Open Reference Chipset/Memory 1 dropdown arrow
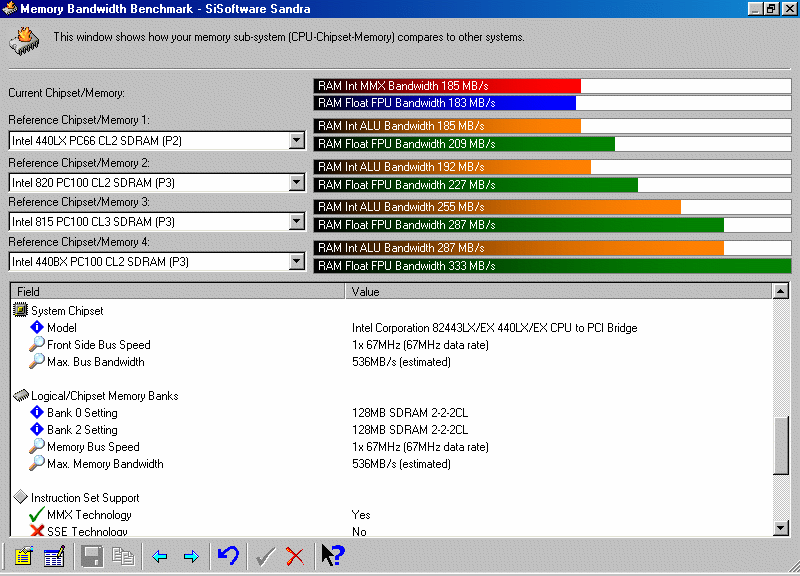The width and height of the screenshot is (800, 576). [296, 140]
